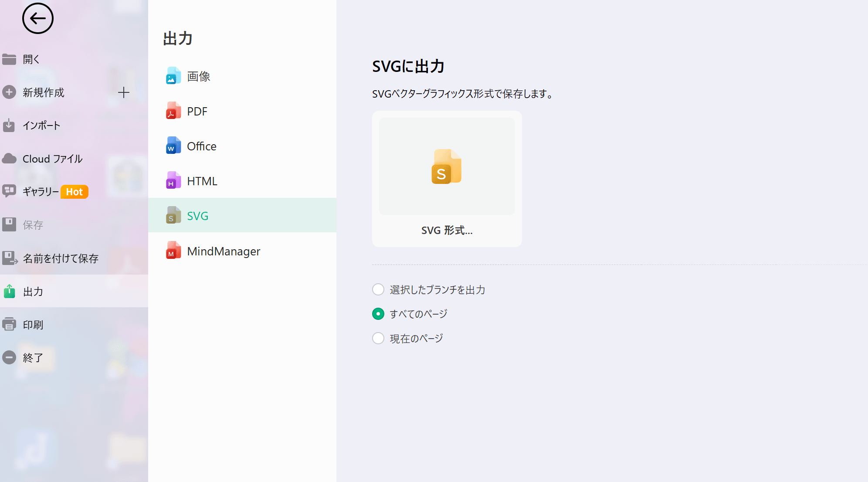Open インポート menu item
The image size is (868, 482).
pyautogui.click(x=74, y=126)
